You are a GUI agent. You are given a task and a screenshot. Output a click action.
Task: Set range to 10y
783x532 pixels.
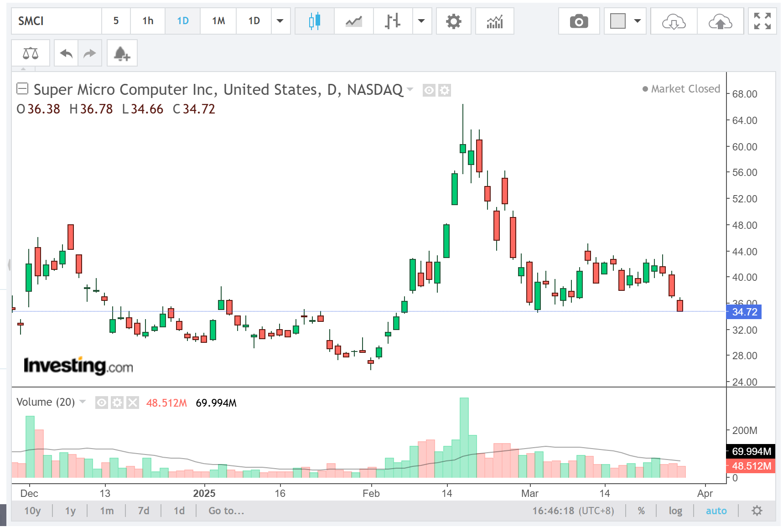point(32,511)
